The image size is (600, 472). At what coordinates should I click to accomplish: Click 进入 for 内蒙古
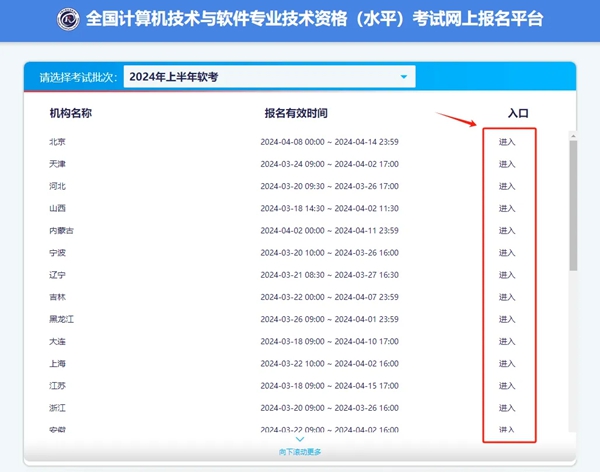(507, 231)
